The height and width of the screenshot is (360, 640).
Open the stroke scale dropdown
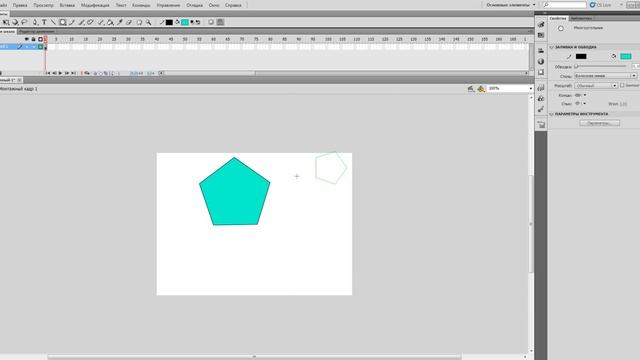(596, 86)
